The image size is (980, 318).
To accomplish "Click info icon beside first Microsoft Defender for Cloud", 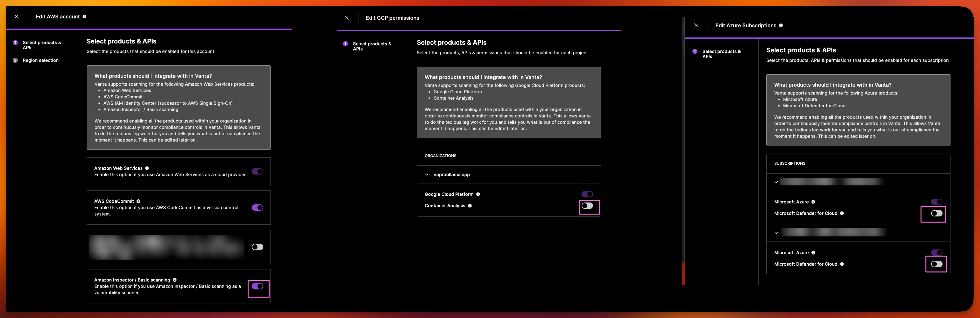I will point(842,213).
